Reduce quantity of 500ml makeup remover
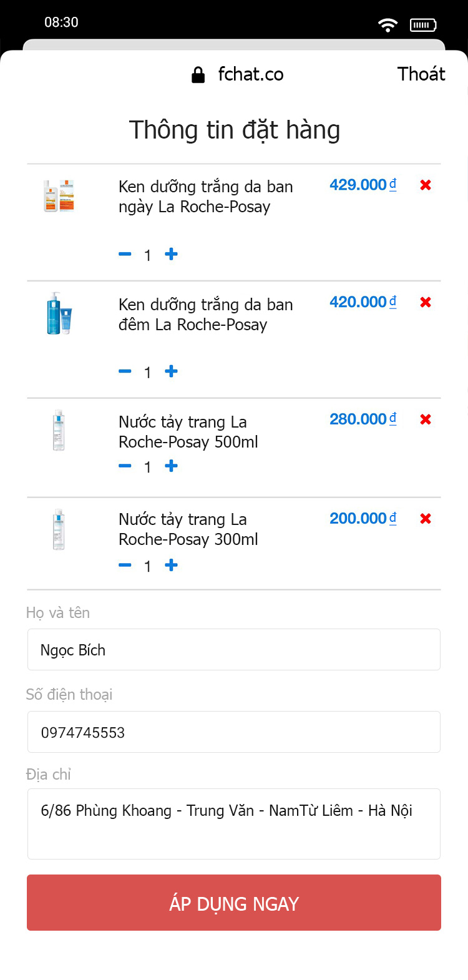Image resolution: width=468 pixels, height=980 pixels. click(x=125, y=466)
